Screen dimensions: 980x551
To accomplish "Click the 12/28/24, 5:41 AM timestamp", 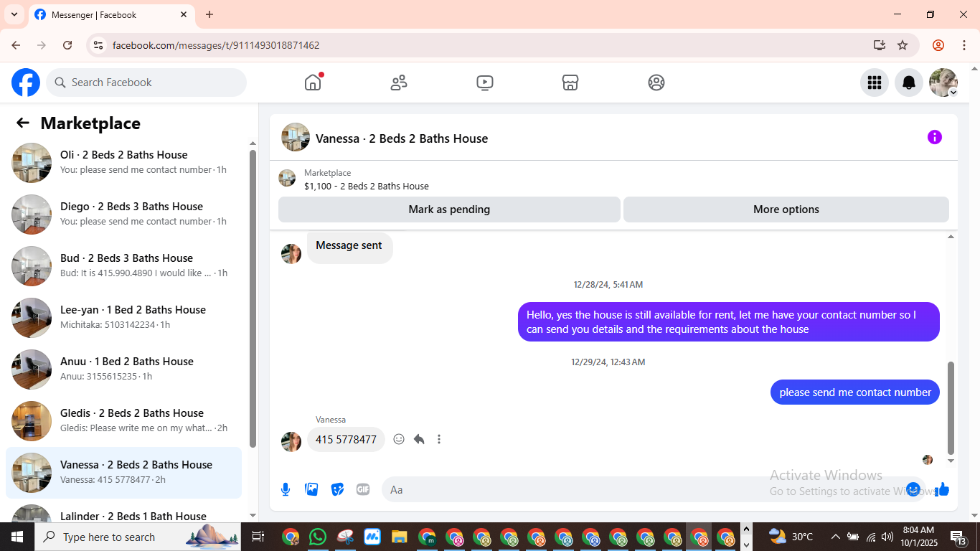I will click(608, 285).
